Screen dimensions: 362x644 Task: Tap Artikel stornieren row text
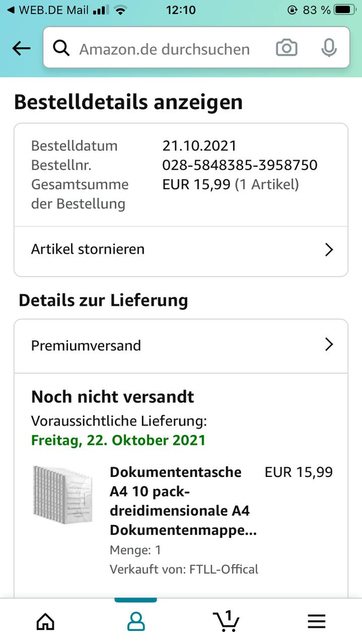(88, 249)
